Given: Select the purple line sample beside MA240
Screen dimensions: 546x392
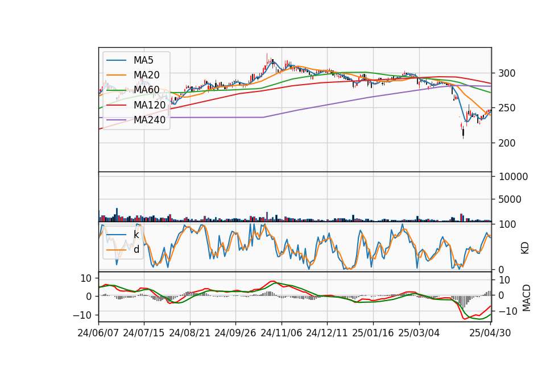Looking at the screenshot, I should pyautogui.click(x=116, y=120).
